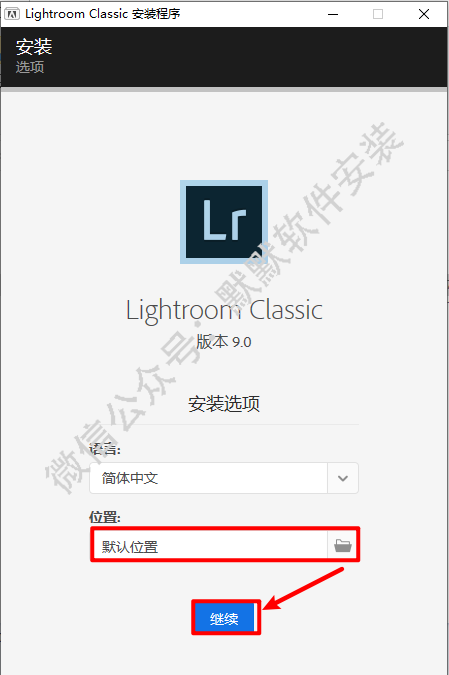Click the Lr Lightroom logo
The image size is (449, 675).
coord(224,222)
